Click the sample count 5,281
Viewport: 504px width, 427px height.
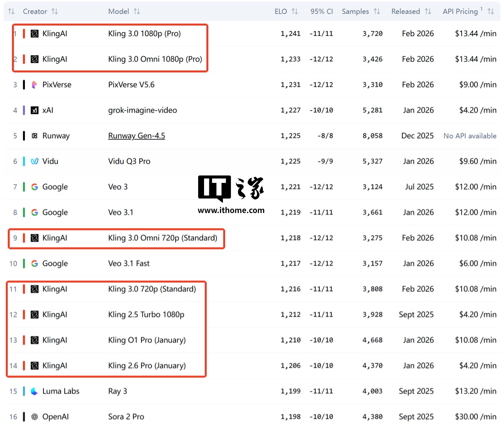click(372, 110)
